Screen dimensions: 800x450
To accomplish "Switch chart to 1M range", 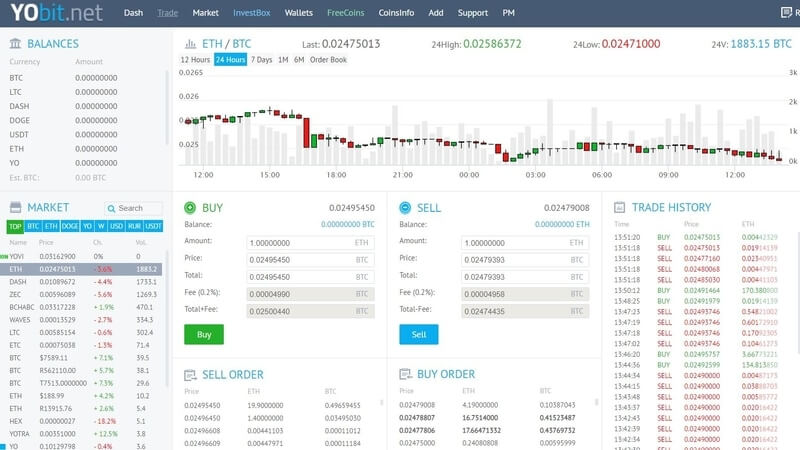I will coord(283,60).
